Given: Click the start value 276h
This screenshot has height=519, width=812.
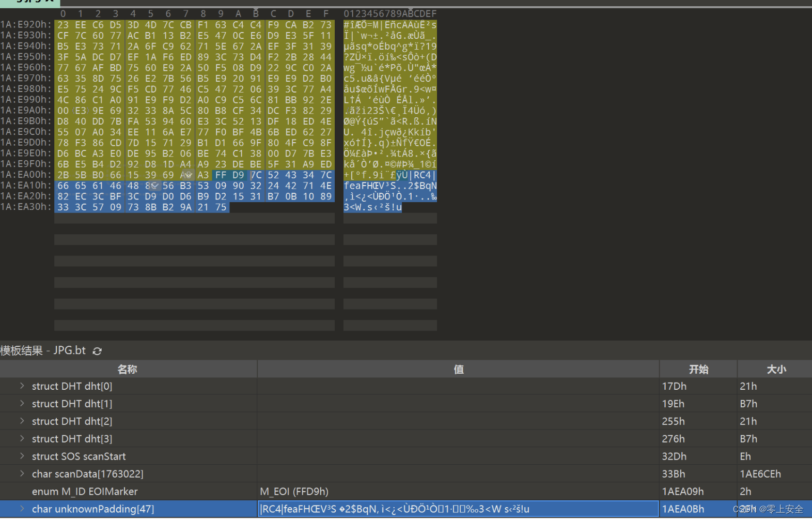Looking at the screenshot, I should [674, 439].
